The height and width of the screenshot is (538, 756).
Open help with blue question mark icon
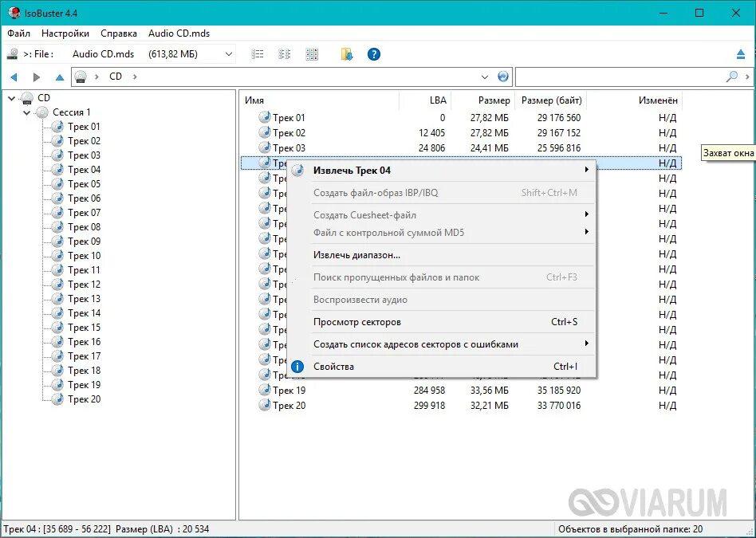tap(374, 54)
